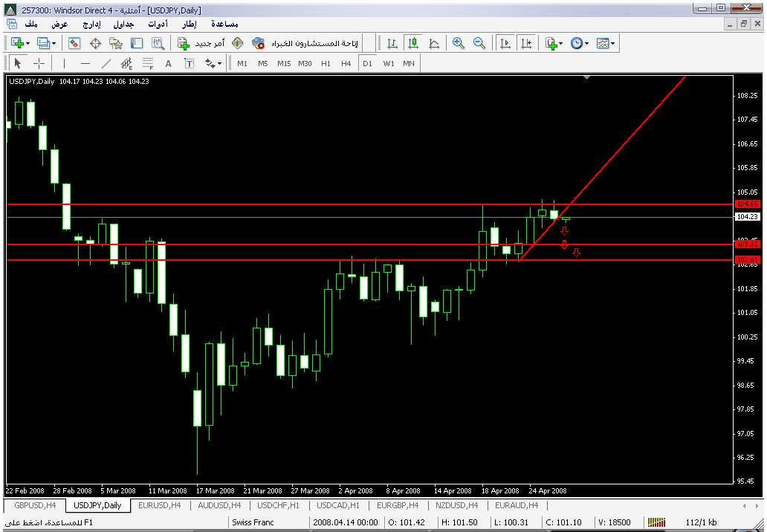767x532 pixels.
Task: Open the Terminal panel icon
Action: click(137, 44)
